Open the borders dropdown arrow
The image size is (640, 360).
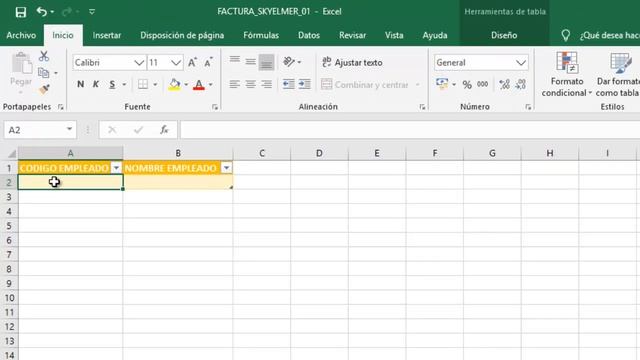click(155, 84)
